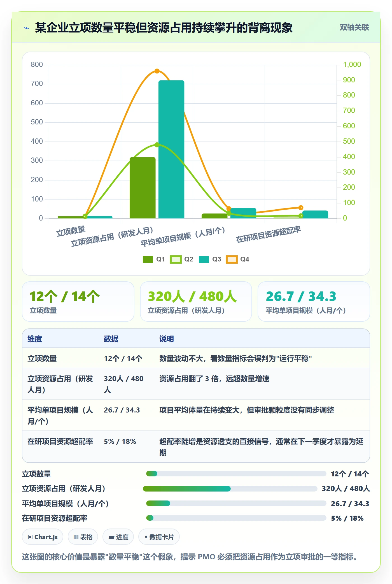Image resolution: width=392 pixels, height=584 pixels.
Task: Click the orange Q4 line peak point
Action: tap(157, 71)
